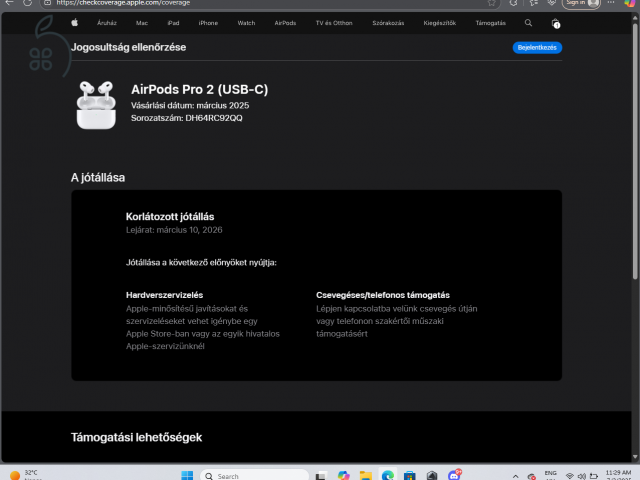
Task: Open the Copilot app on taskbar
Action: 344,476
